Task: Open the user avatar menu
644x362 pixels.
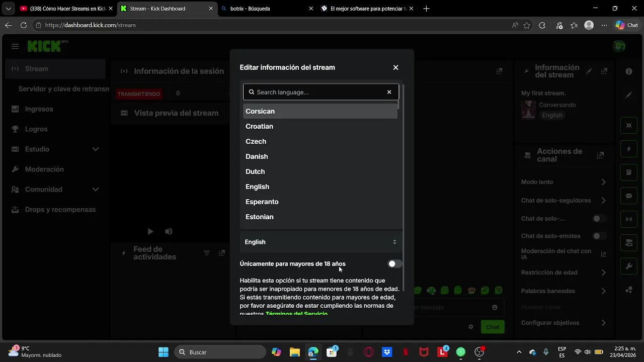Action: [x=619, y=46]
